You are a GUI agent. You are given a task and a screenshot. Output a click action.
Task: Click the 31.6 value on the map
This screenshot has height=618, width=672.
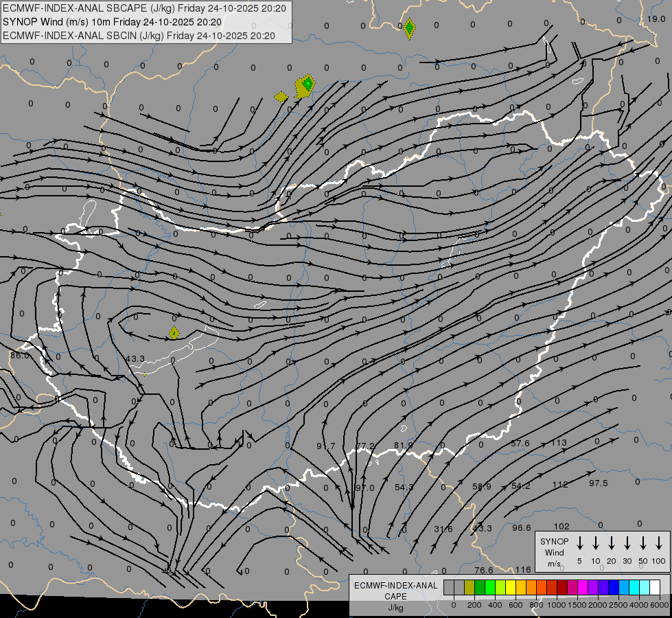pos(443,529)
